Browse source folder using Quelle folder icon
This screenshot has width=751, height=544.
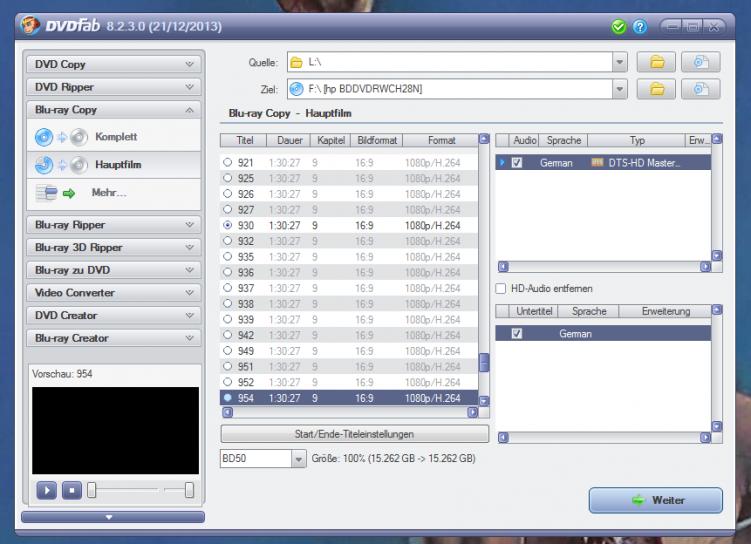point(656,62)
